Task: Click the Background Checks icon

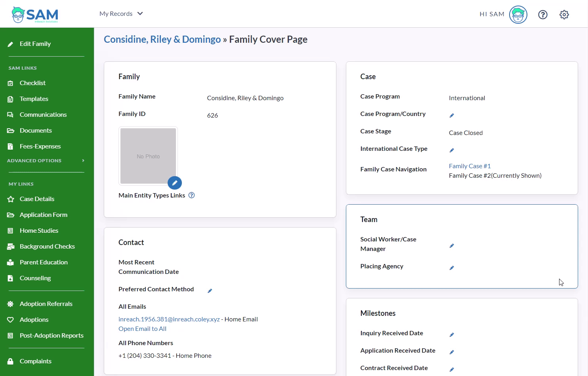Action: tap(11, 247)
